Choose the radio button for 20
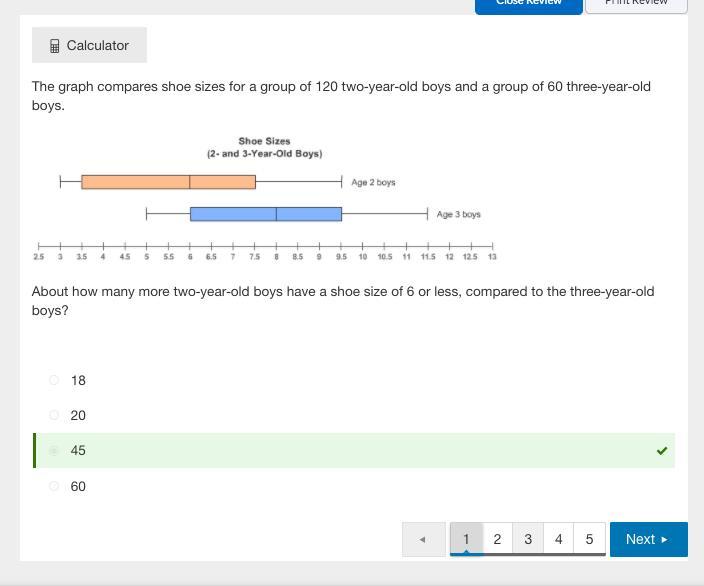Image resolution: width=704 pixels, height=586 pixels. coord(54,415)
